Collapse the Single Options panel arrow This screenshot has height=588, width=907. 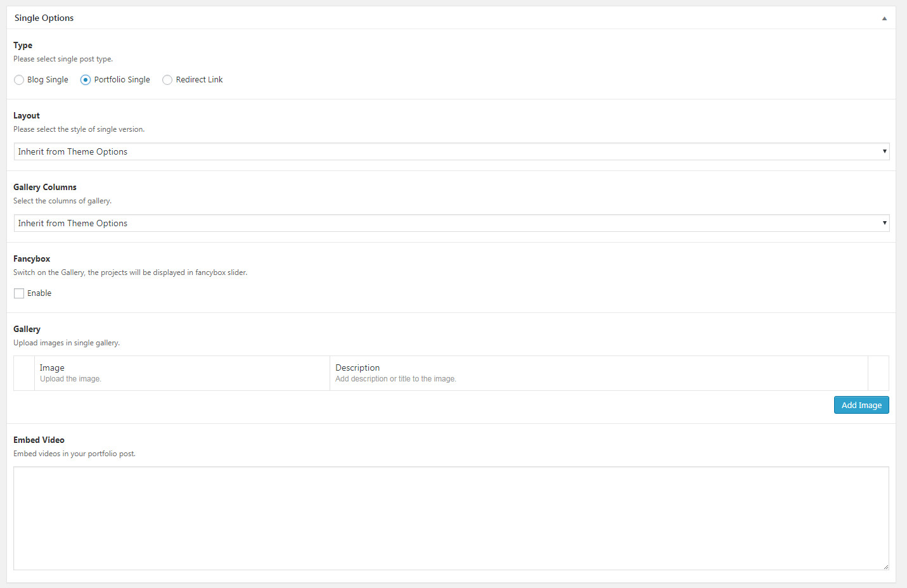click(x=884, y=18)
